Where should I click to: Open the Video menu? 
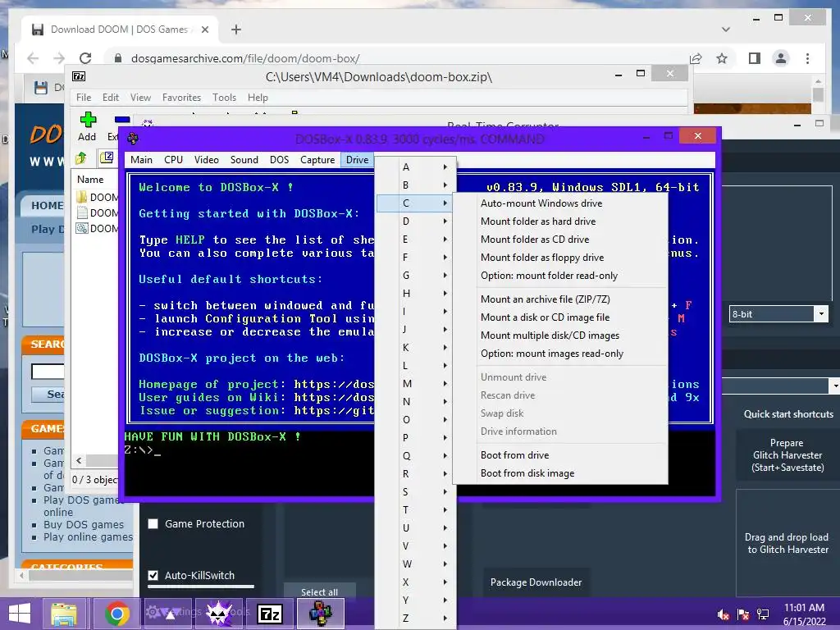point(206,160)
